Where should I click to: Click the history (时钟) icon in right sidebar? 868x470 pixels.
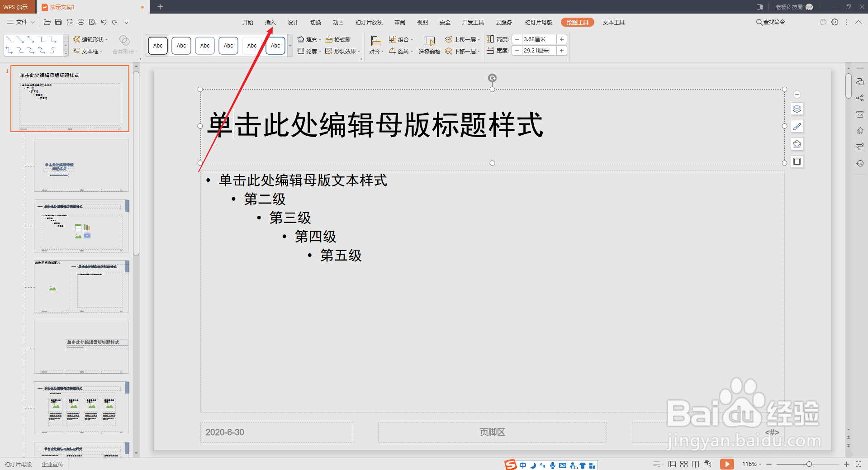click(859, 163)
